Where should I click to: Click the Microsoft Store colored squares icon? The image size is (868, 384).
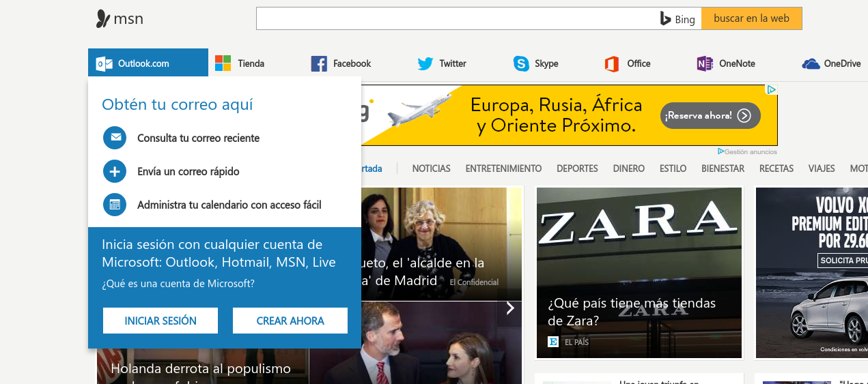pyautogui.click(x=223, y=63)
